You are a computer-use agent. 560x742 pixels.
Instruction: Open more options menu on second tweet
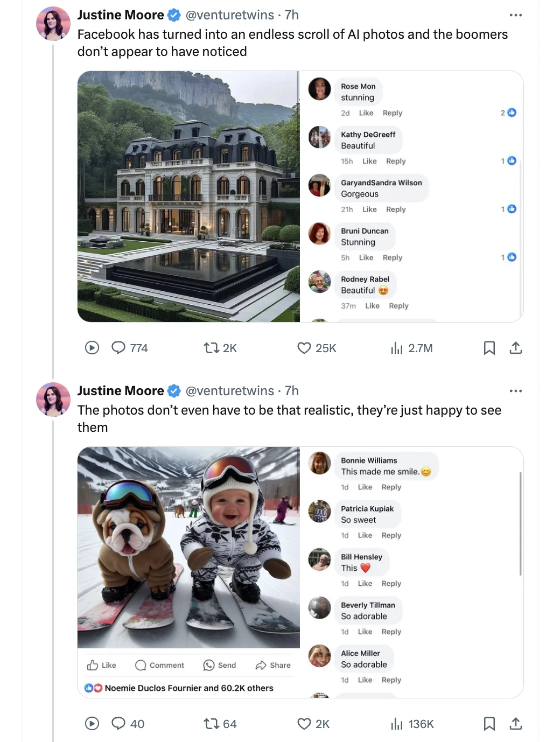(516, 391)
